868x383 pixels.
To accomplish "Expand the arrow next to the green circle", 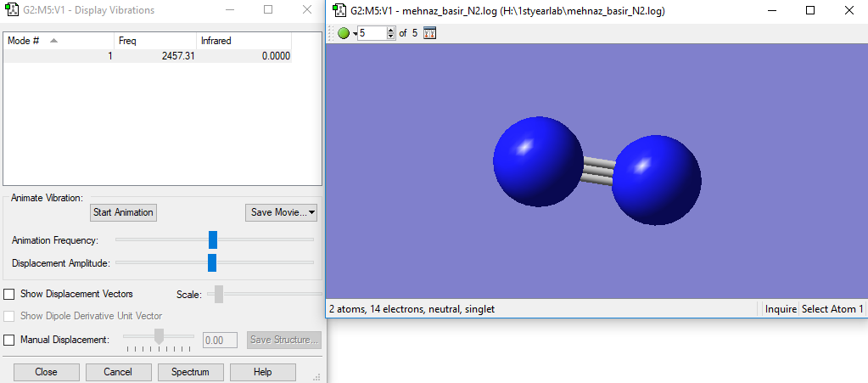I will (x=355, y=34).
